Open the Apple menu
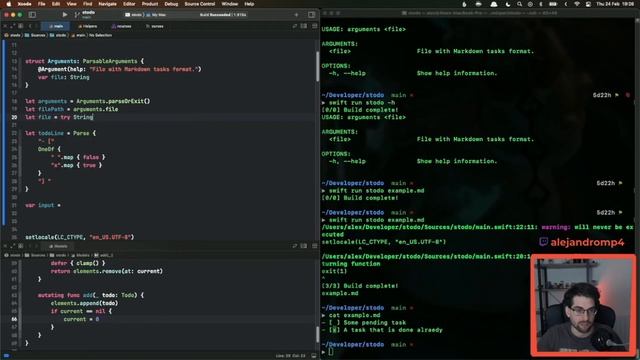Screen dimensions: 640x360 pos(9,4)
